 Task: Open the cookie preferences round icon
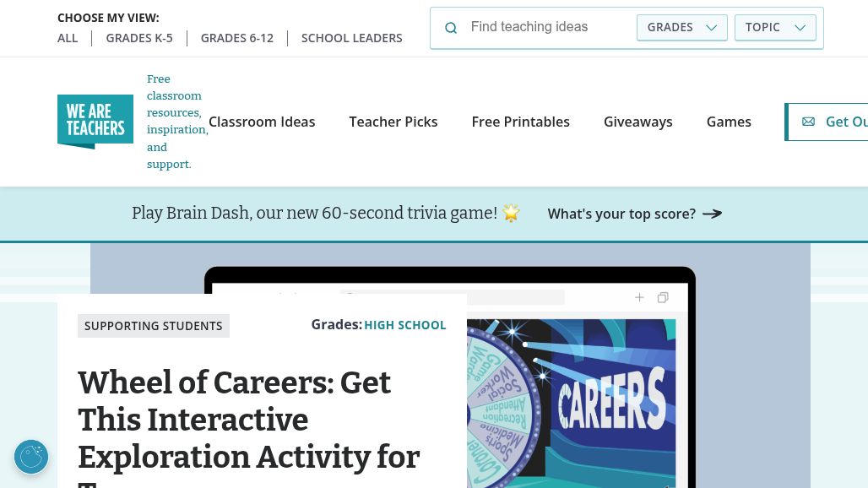pos(31,457)
